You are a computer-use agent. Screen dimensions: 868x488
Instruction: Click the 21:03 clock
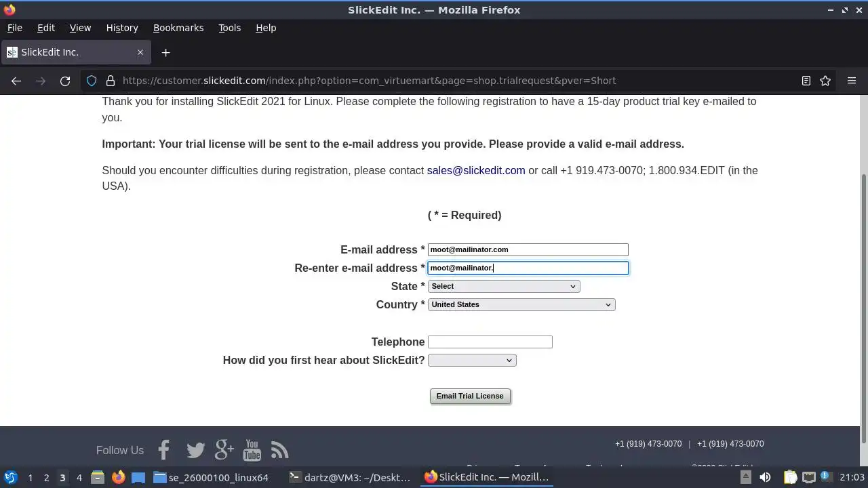pyautogui.click(x=852, y=478)
